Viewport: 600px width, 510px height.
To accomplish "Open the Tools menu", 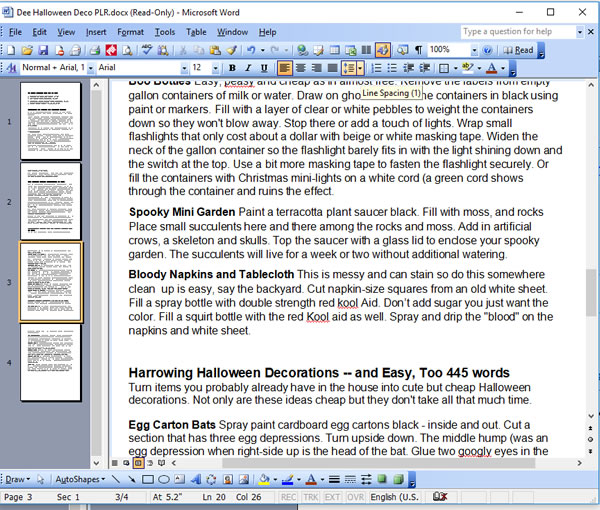I will 165,32.
